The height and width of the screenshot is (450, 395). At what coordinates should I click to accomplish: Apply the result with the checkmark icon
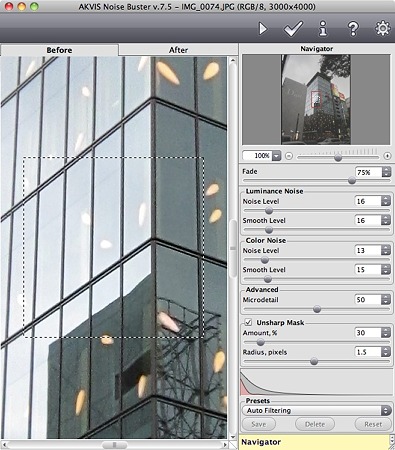point(293,29)
